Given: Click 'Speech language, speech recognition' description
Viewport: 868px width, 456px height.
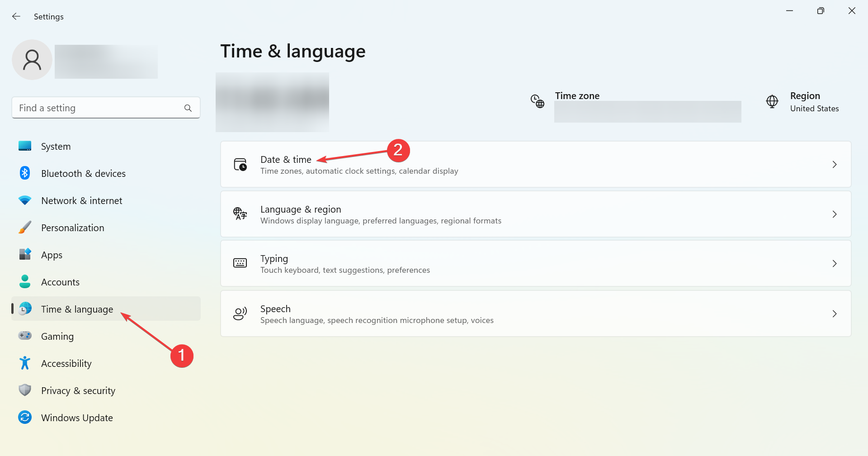Looking at the screenshot, I should (x=377, y=320).
